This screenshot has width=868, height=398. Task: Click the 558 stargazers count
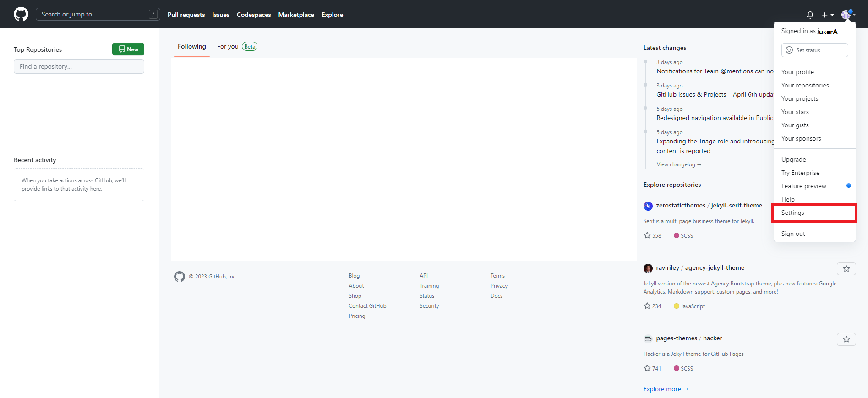pos(653,235)
